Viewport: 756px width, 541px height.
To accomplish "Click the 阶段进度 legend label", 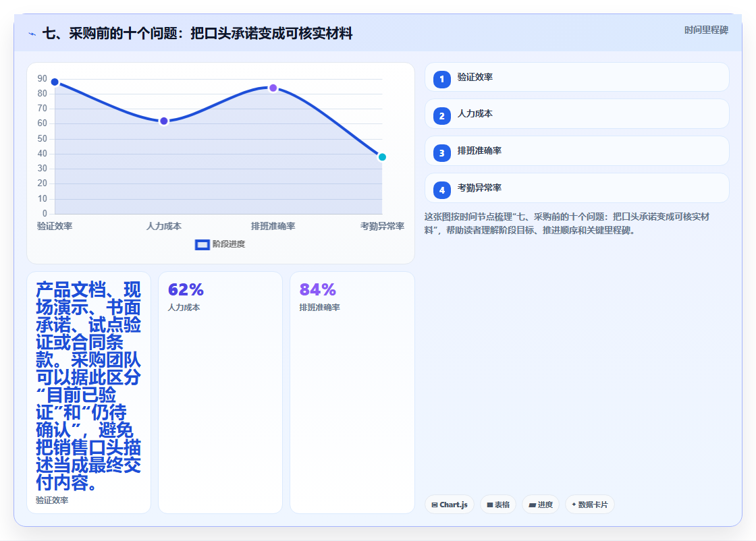I will point(229,244).
